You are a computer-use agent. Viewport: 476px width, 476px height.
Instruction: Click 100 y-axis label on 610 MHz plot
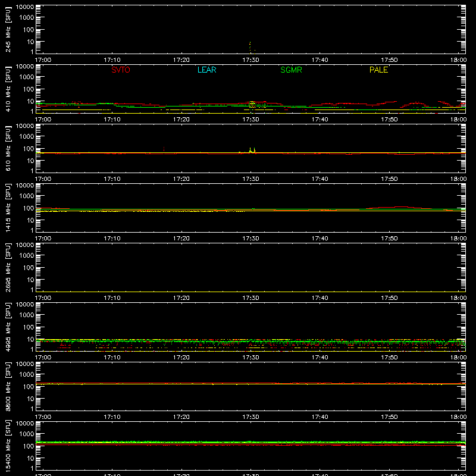(x=29, y=149)
